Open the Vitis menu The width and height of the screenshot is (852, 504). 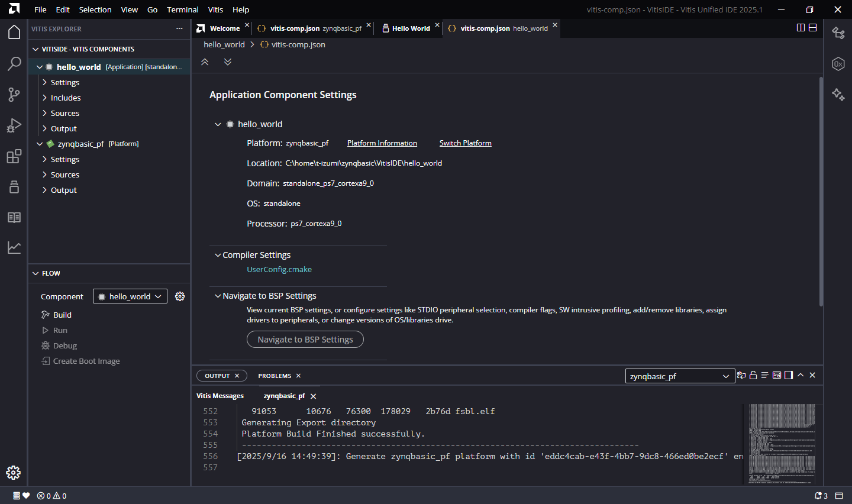(215, 9)
